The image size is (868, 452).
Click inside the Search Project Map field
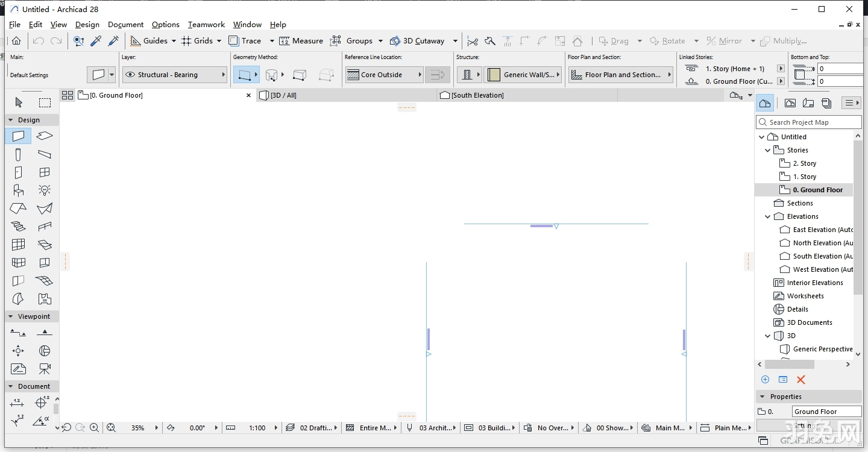click(x=808, y=122)
